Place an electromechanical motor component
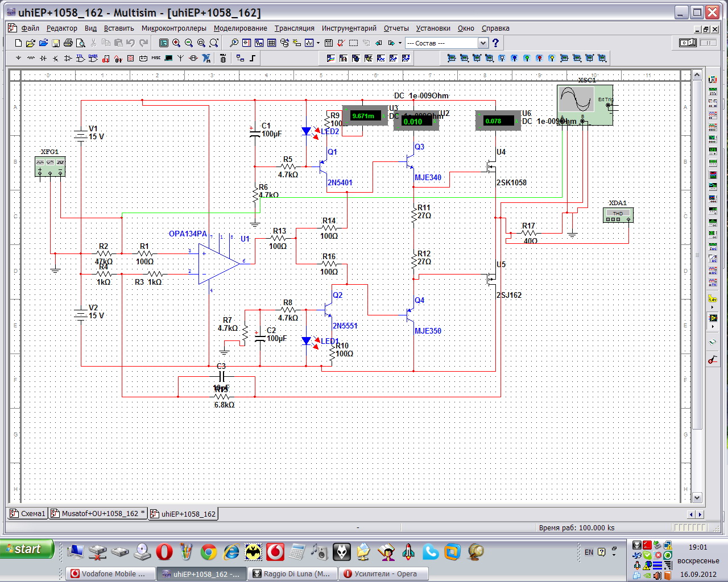 (x=193, y=58)
